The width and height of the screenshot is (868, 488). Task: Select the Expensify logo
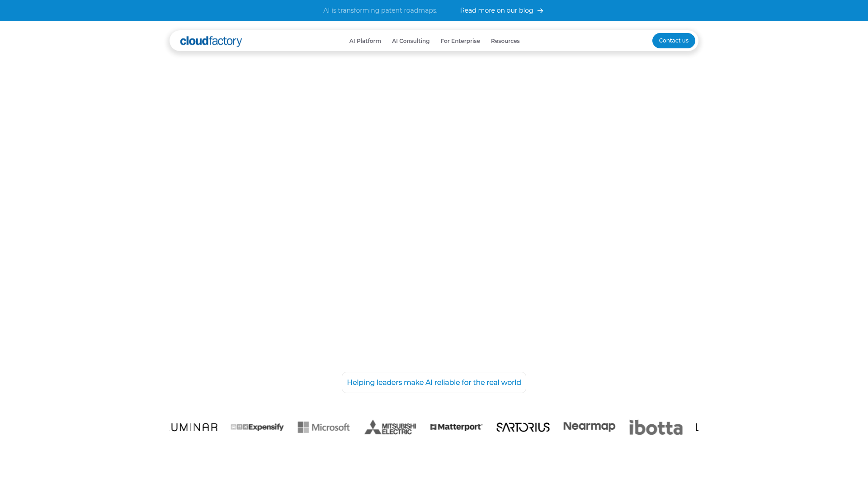(257, 427)
